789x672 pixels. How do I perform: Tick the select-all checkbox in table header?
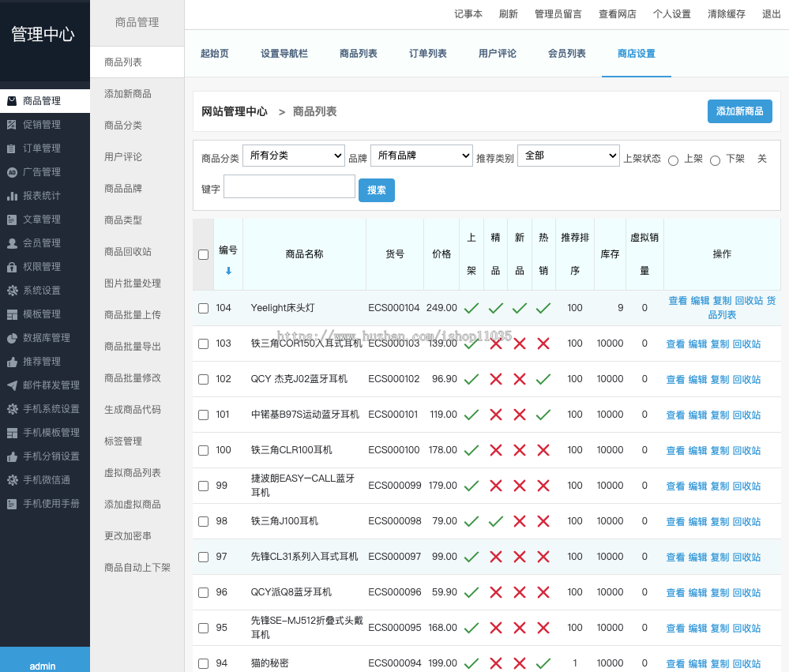(x=203, y=254)
